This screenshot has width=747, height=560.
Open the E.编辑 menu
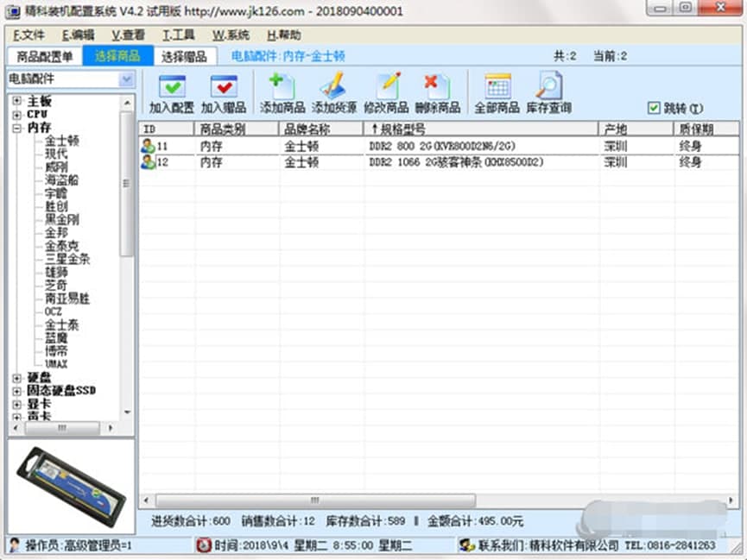[78, 35]
